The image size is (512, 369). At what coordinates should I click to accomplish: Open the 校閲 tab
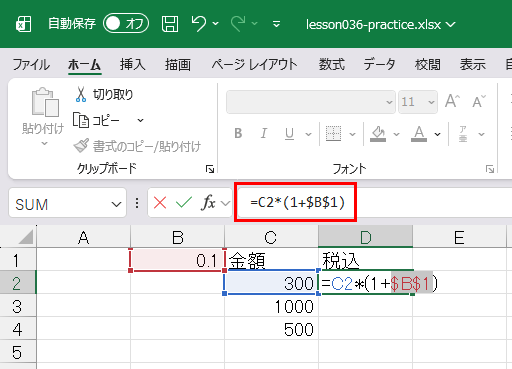pyautogui.click(x=428, y=64)
